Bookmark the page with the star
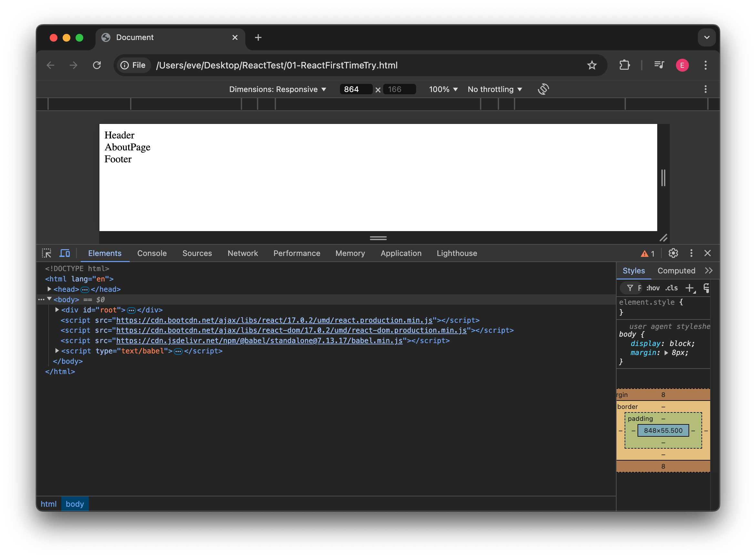The image size is (756, 559). 592,65
